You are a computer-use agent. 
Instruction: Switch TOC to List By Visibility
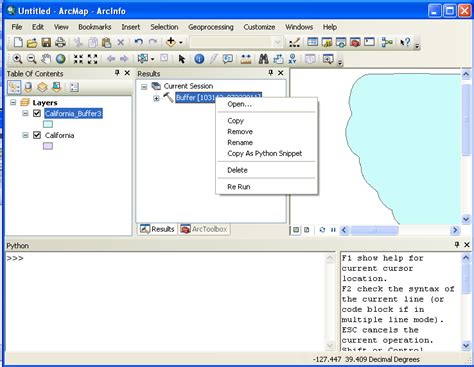click(42, 87)
